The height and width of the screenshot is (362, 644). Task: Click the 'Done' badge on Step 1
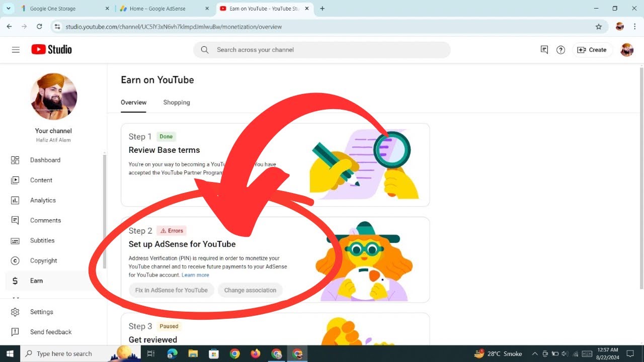pyautogui.click(x=166, y=137)
